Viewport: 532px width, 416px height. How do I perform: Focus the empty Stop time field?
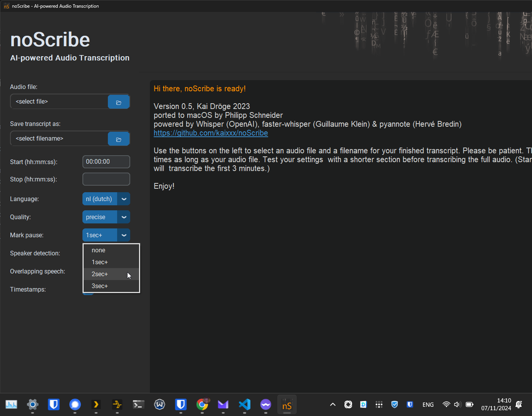[106, 179]
